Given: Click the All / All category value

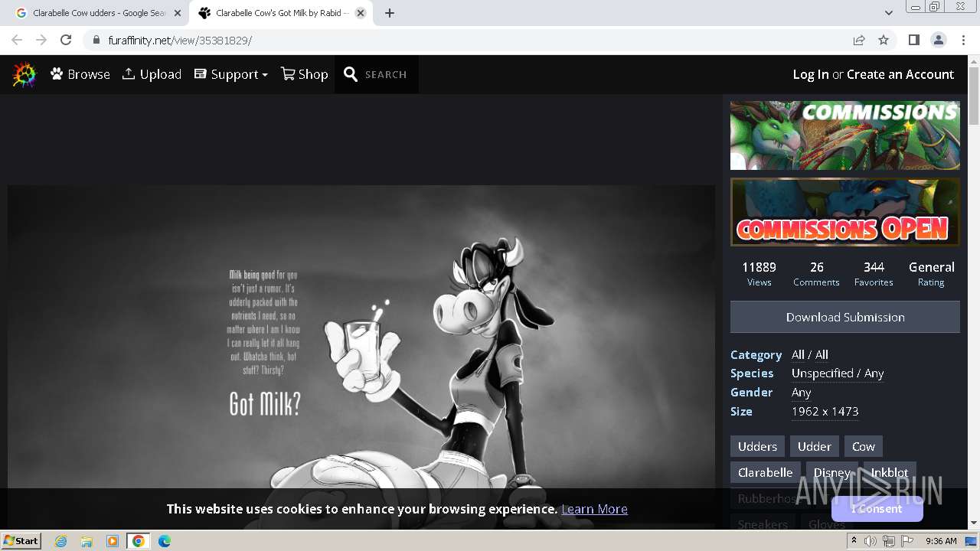Looking at the screenshot, I should pyautogui.click(x=810, y=354).
